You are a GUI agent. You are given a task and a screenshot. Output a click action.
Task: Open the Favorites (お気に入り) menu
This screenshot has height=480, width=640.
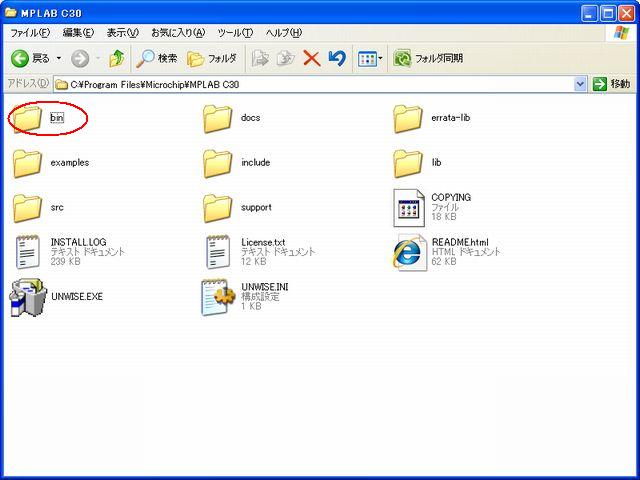click(178, 33)
